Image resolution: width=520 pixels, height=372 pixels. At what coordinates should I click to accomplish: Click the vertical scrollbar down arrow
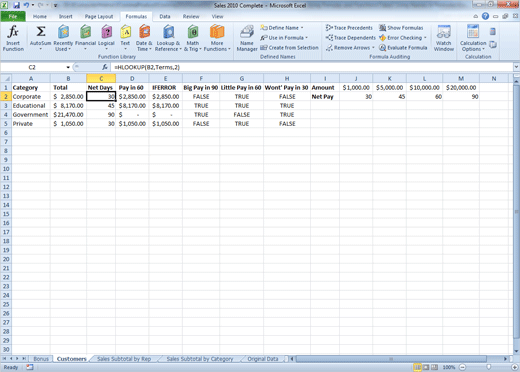[516, 351]
